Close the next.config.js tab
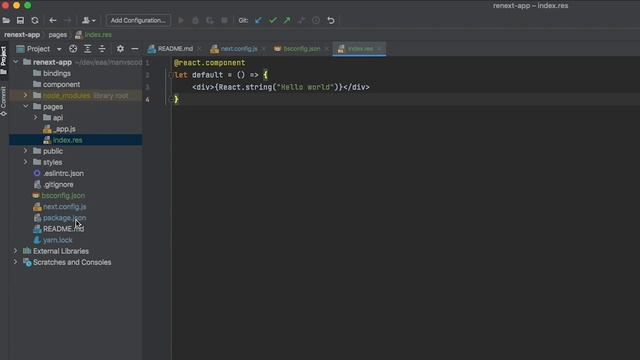The height and width of the screenshot is (360, 640). coord(264,49)
